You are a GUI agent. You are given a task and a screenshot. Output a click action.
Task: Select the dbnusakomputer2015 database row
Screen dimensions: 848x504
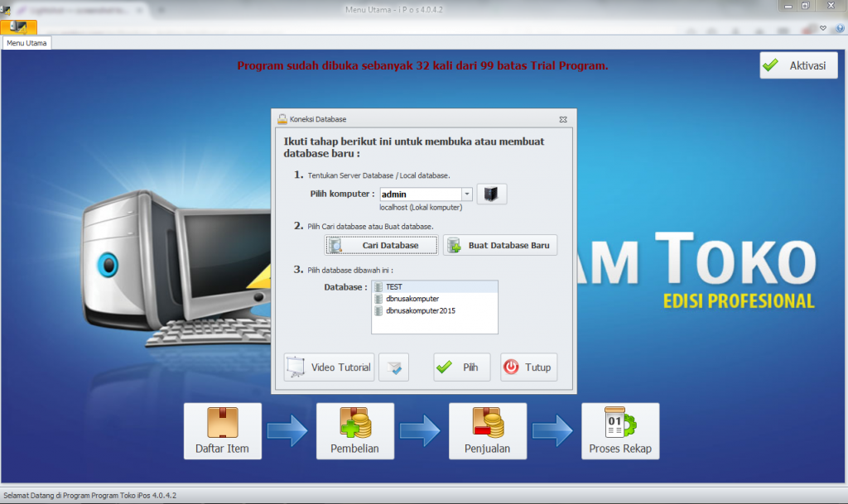(x=435, y=310)
